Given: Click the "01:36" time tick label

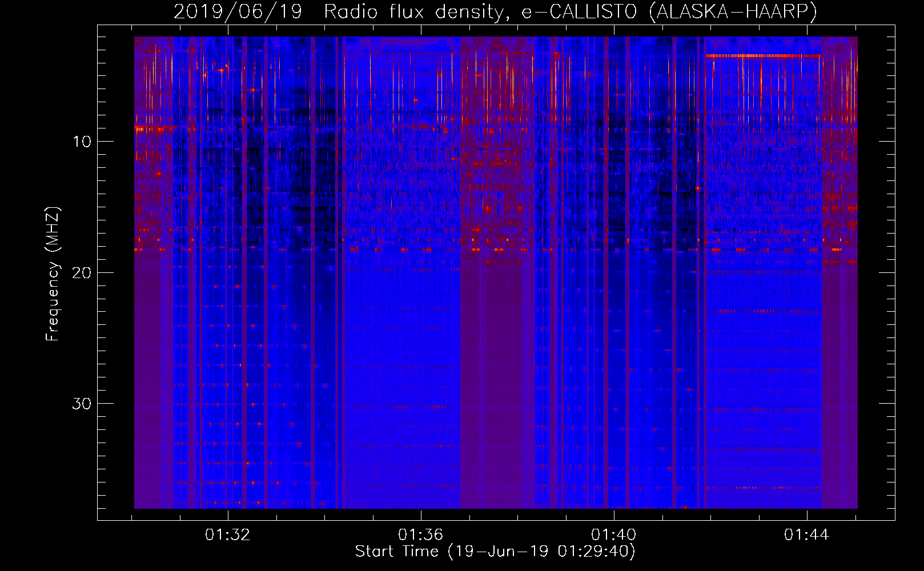Looking at the screenshot, I should coord(421,535).
